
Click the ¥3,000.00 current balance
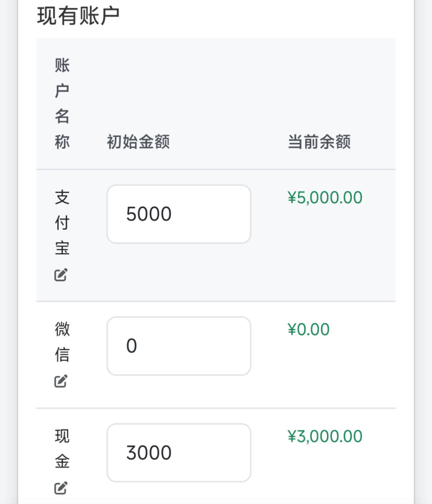[x=325, y=437]
